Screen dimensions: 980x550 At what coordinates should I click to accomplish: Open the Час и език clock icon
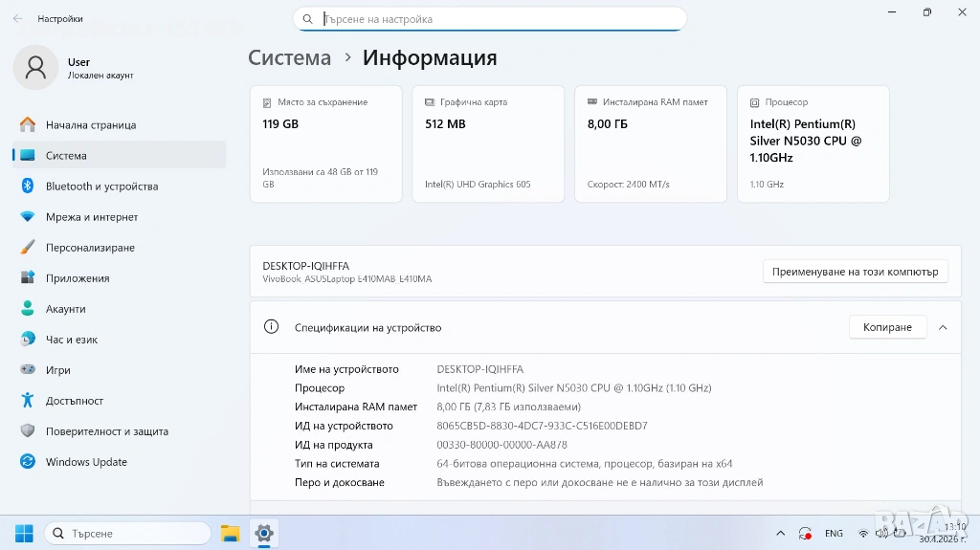point(28,339)
